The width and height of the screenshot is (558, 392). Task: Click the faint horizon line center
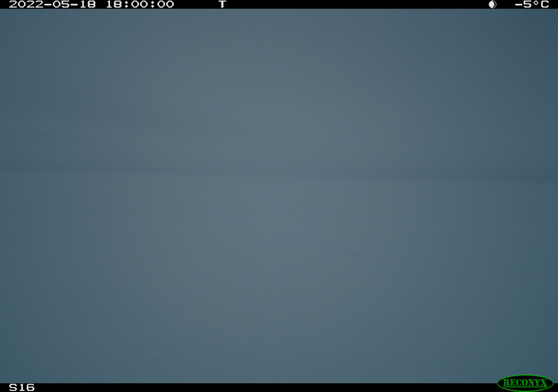point(279,173)
